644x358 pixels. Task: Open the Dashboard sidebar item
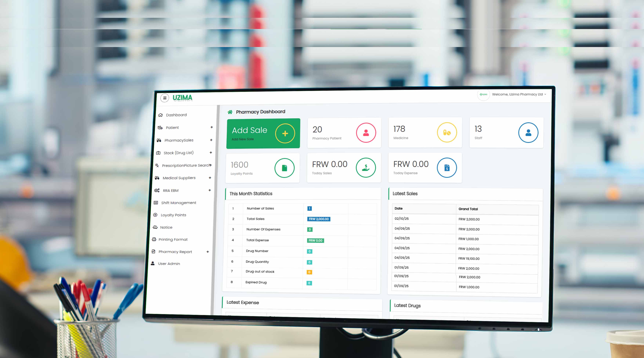coord(176,115)
